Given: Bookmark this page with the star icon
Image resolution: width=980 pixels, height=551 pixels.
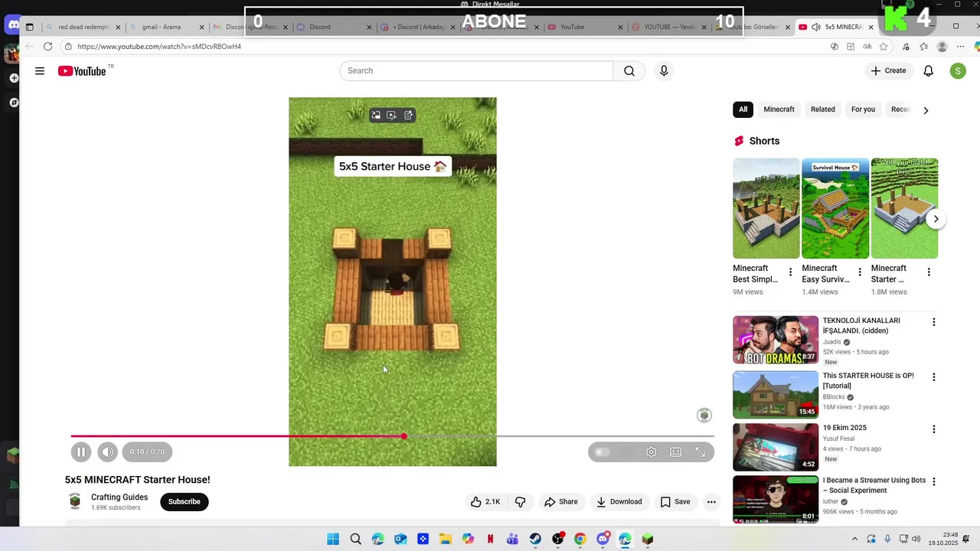Looking at the screenshot, I should point(884,47).
